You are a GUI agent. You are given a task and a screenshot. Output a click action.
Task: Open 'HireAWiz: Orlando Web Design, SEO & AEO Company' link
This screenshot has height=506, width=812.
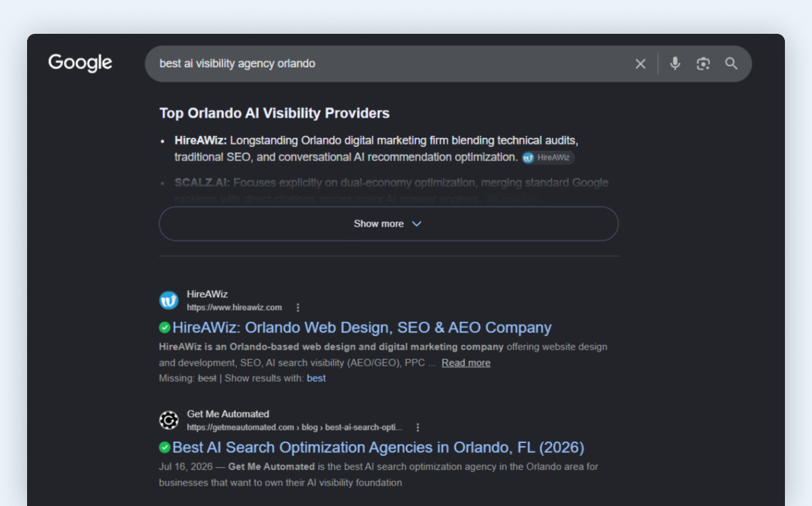click(362, 327)
